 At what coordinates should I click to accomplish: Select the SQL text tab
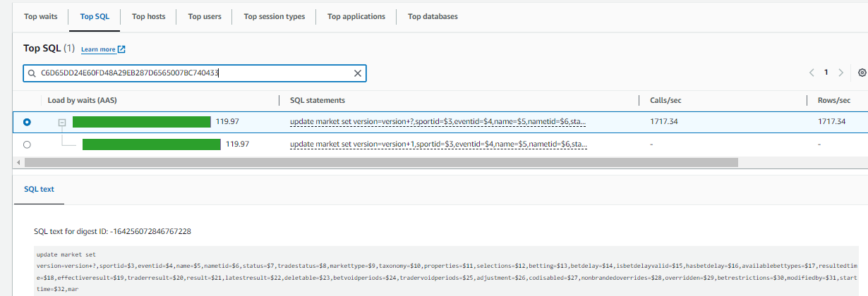39,190
